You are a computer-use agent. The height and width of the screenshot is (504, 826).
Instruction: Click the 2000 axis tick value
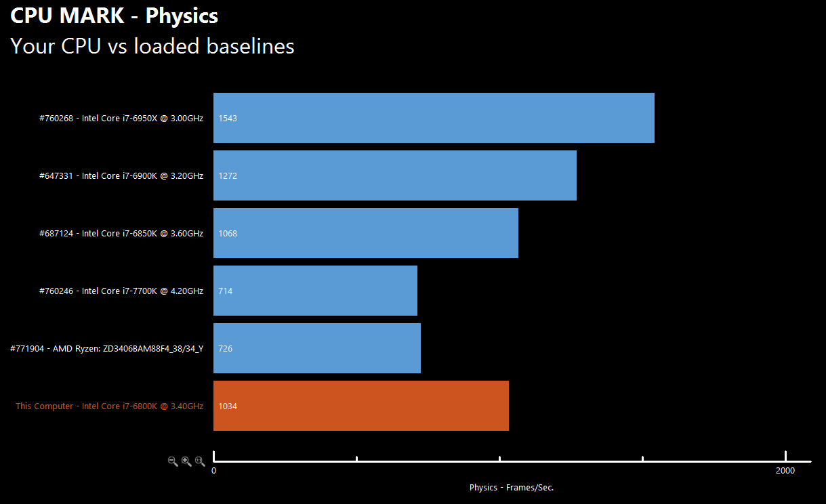[x=785, y=470]
